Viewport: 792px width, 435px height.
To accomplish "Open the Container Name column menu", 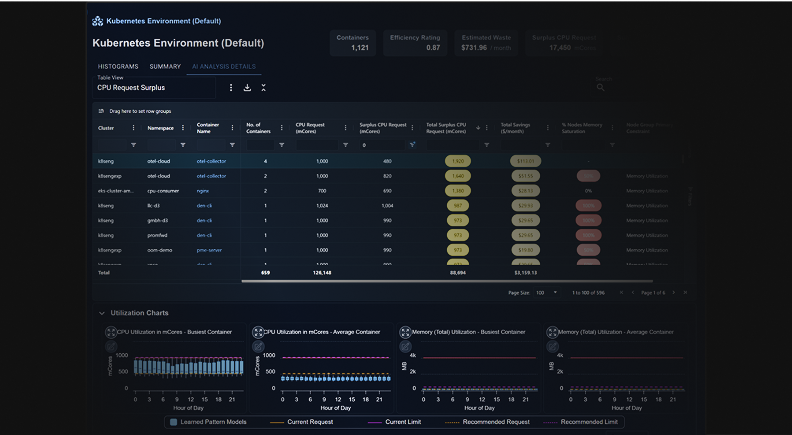I will pyautogui.click(x=232, y=128).
